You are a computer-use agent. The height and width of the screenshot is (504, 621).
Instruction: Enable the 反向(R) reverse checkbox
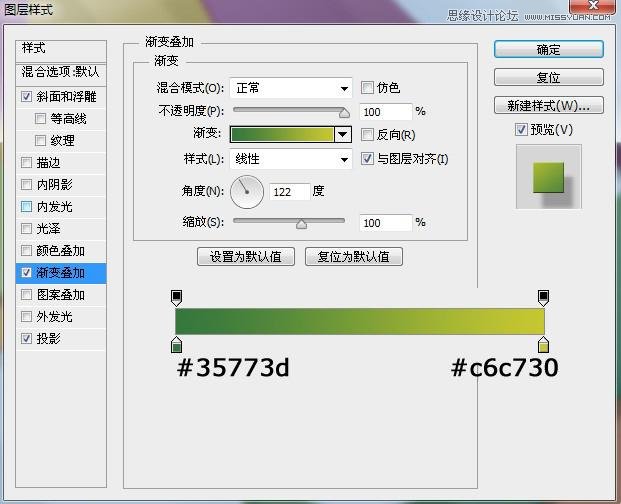pyautogui.click(x=367, y=135)
